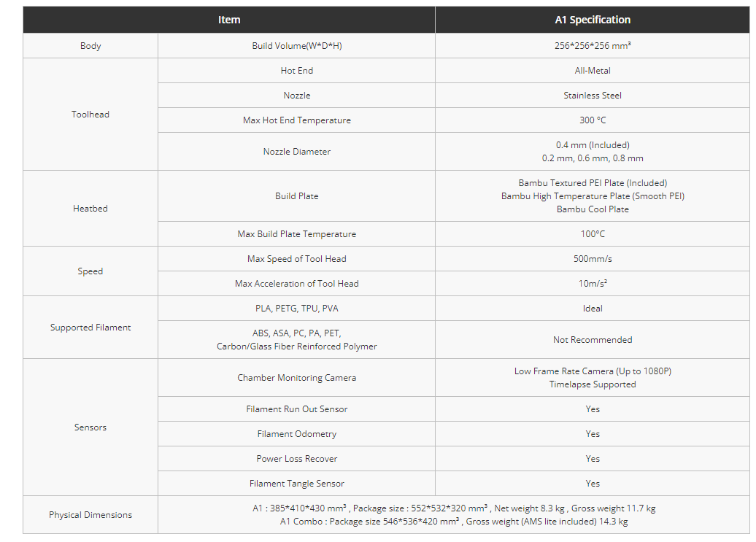Click the Not Recommended value
This screenshot has height=542, width=756.
(592, 340)
